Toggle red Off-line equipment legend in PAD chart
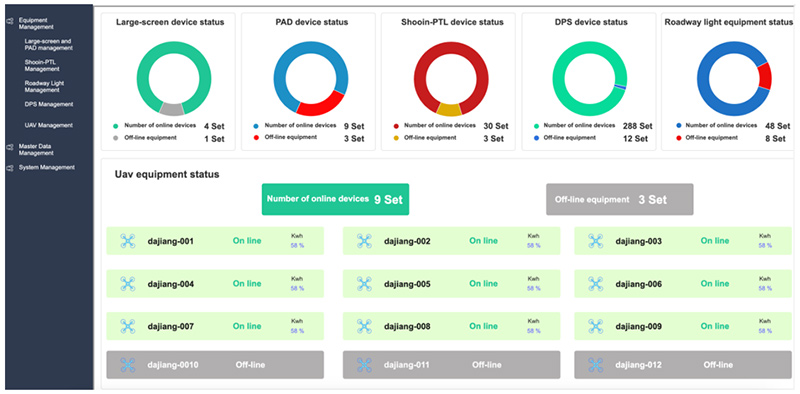 [x=256, y=138]
